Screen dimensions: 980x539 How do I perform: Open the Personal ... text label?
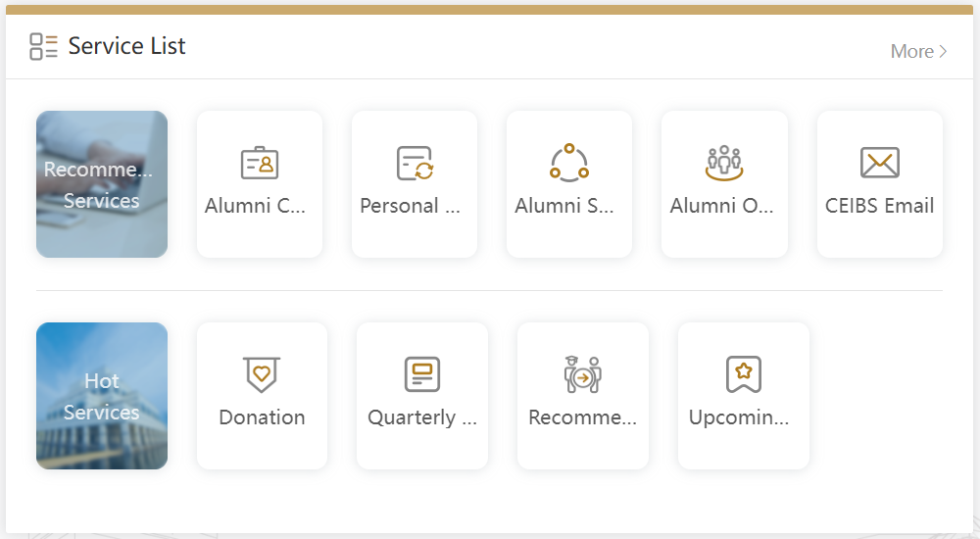point(410,206)
